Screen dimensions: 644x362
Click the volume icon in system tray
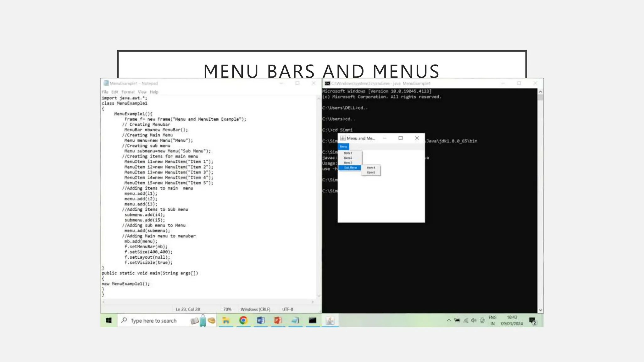[474, 321]
